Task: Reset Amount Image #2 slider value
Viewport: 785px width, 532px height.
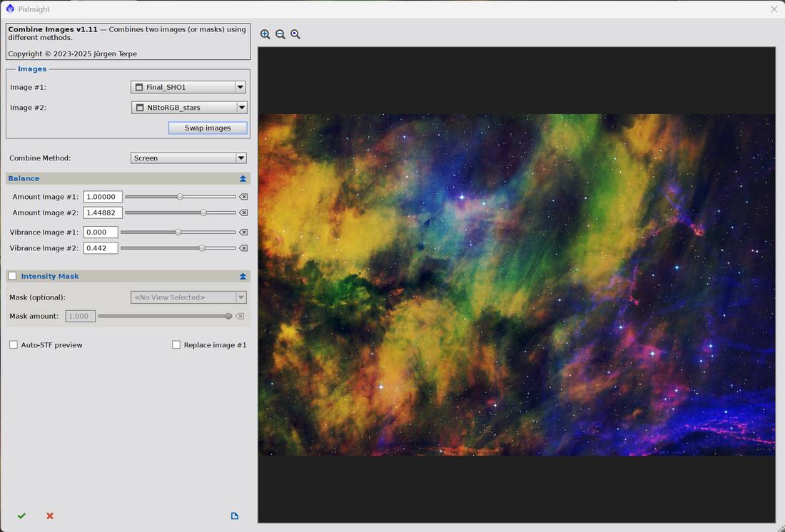Action: (243, 213)
